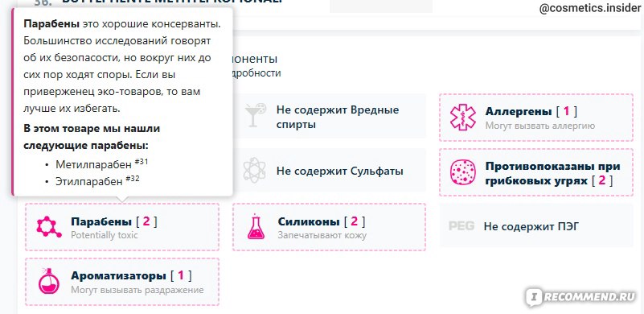Image resolution: width=644 pixels, height=314 pixels.
Task: Click the parabens molecule icon
Action: coord(49,227)
